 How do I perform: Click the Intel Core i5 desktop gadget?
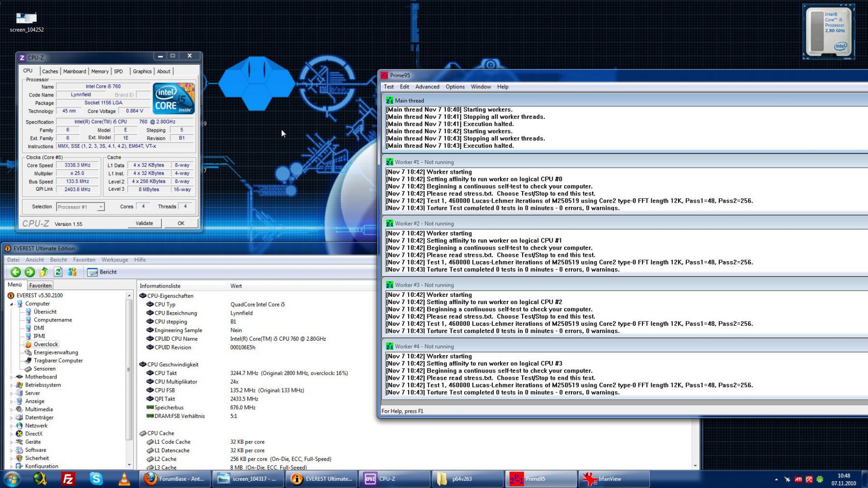pos(828,32)
